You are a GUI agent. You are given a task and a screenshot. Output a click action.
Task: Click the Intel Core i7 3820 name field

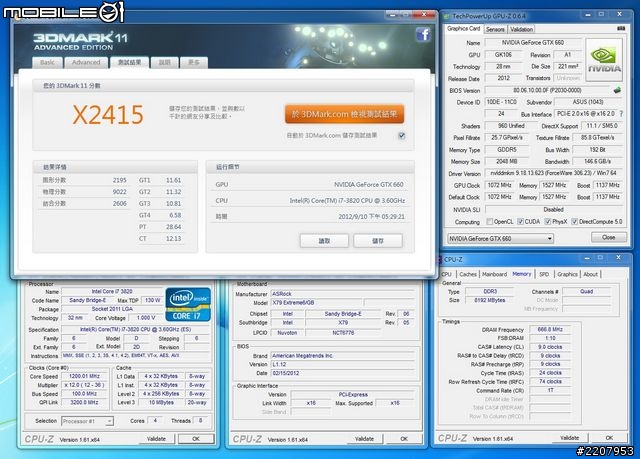(112, 291)
